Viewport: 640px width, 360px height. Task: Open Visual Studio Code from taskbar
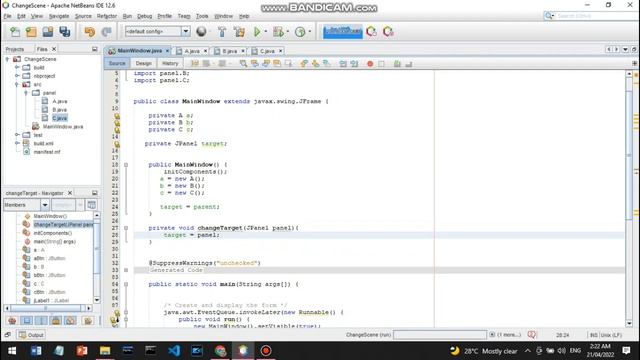pos(174,351)
